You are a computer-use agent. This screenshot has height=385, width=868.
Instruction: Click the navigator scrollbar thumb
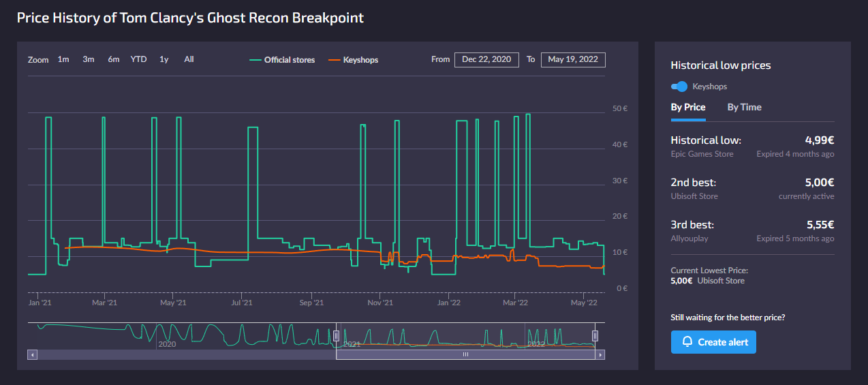pos(466,355)
